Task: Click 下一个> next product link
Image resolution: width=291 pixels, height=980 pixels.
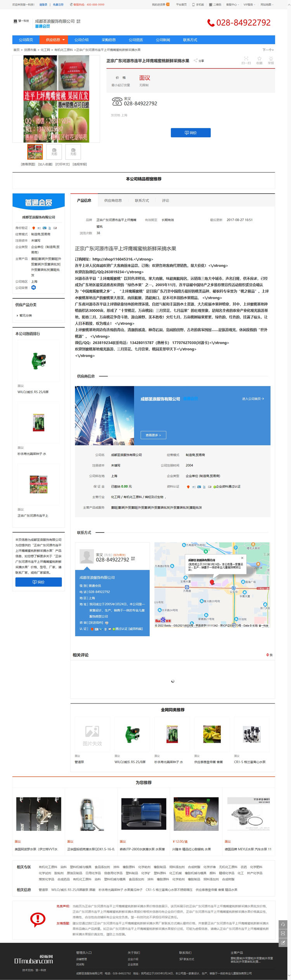Action: click(268, 50)
